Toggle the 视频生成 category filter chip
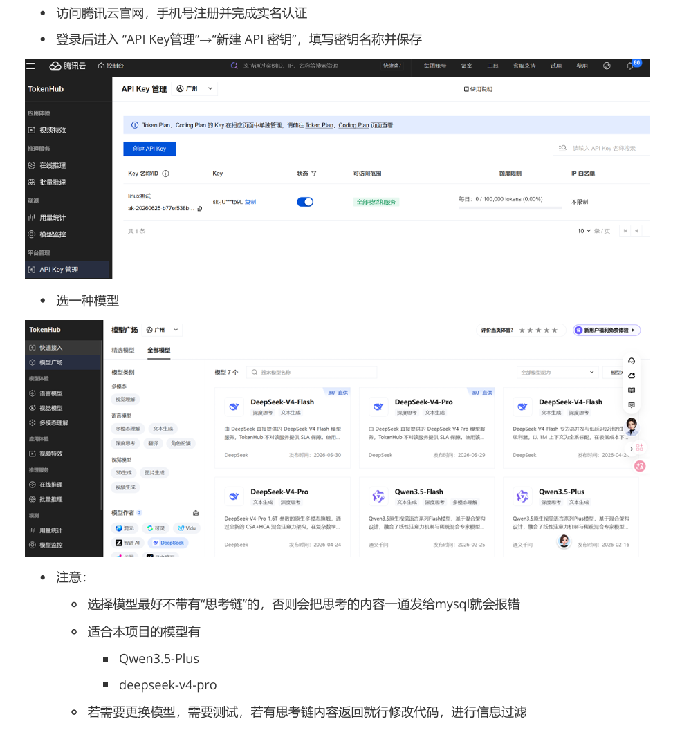700x737 pixels. [125, 487]
